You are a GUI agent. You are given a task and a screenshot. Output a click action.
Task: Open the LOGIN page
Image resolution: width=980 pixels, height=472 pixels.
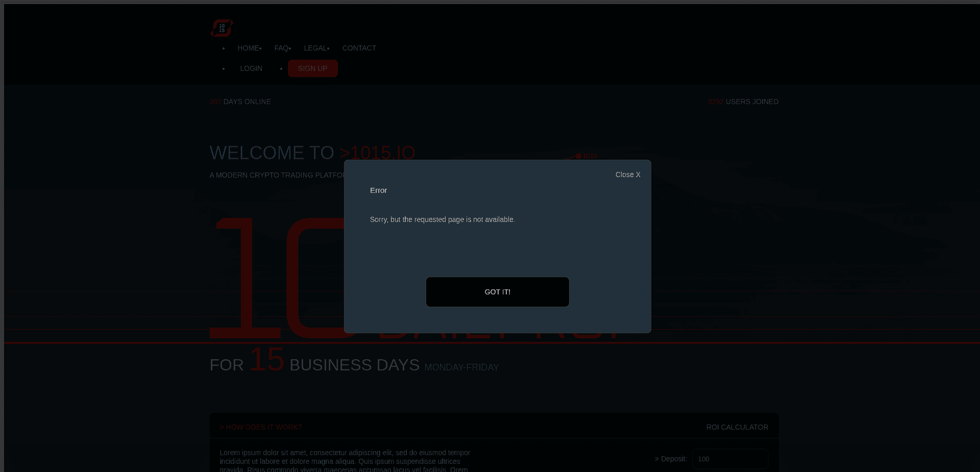pos(251,68)
